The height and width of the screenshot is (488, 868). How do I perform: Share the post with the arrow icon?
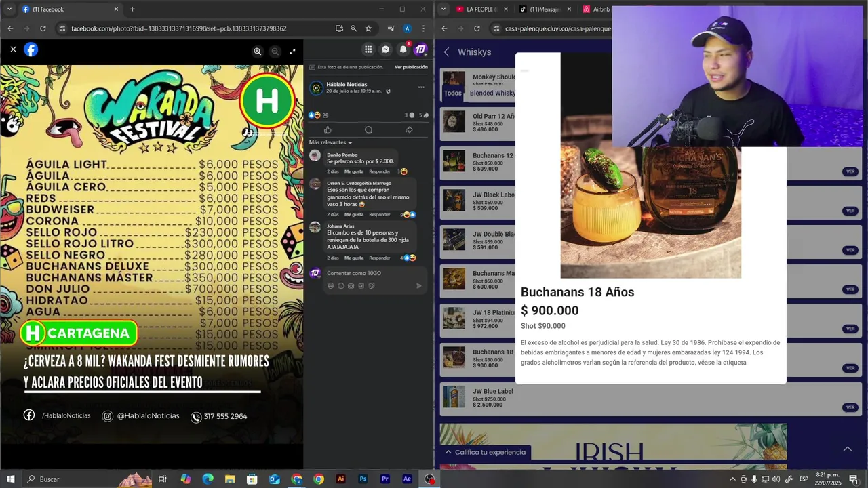click(x=409, y=129)
